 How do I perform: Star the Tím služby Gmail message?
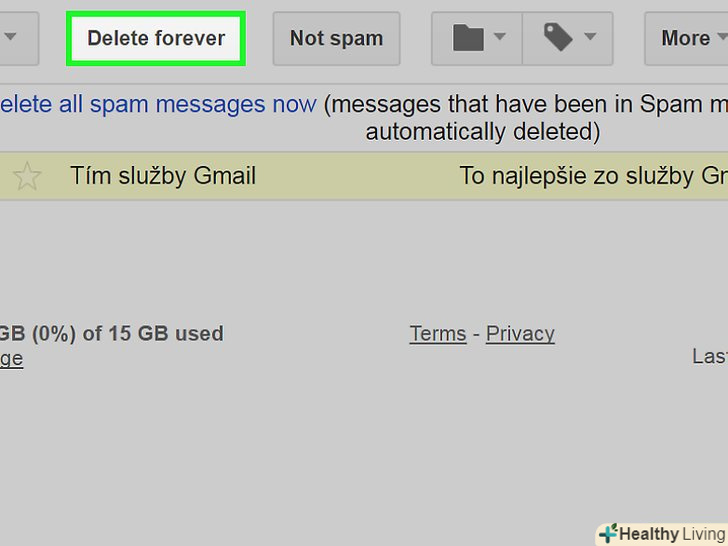pos(27,177)
